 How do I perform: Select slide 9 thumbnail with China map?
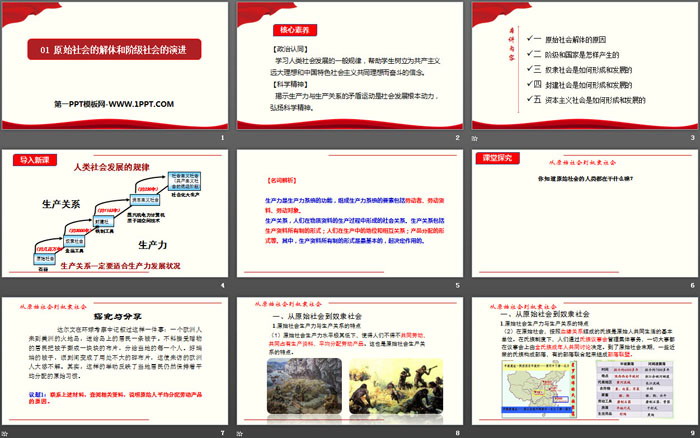click(x=585, y=361)
